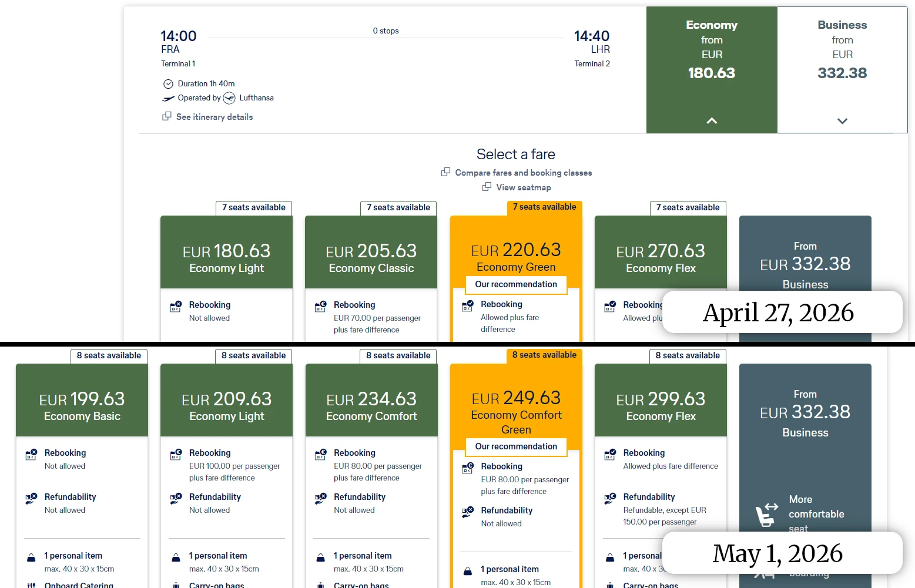Click personal item bag icon in Economy Basic card
The height and width of the screenshot is (588, 915).
[31, 557]
